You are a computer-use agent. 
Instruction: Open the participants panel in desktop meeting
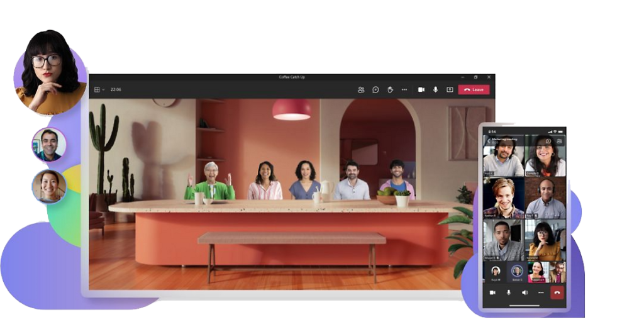[x=361, y=89]
